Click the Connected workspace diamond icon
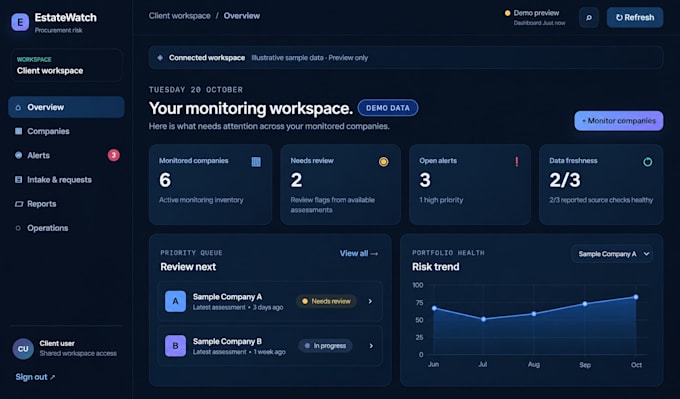 click(160, 58)
